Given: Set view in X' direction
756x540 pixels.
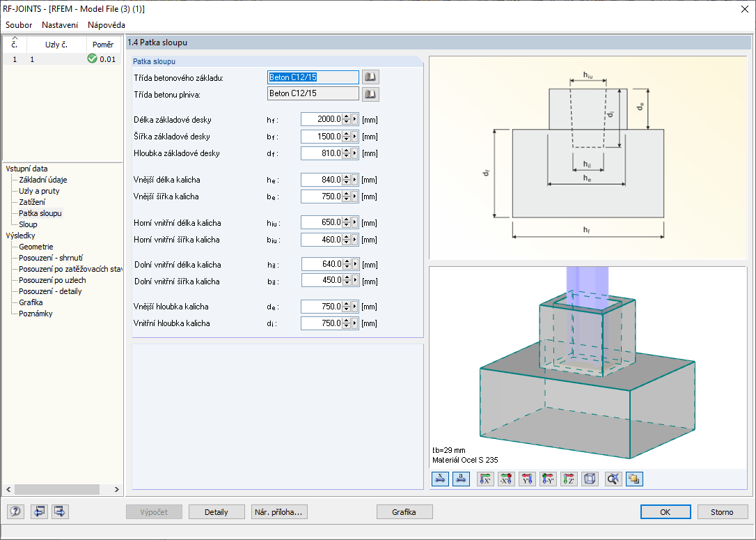Looking at the screenshot, I should (485, 479).
